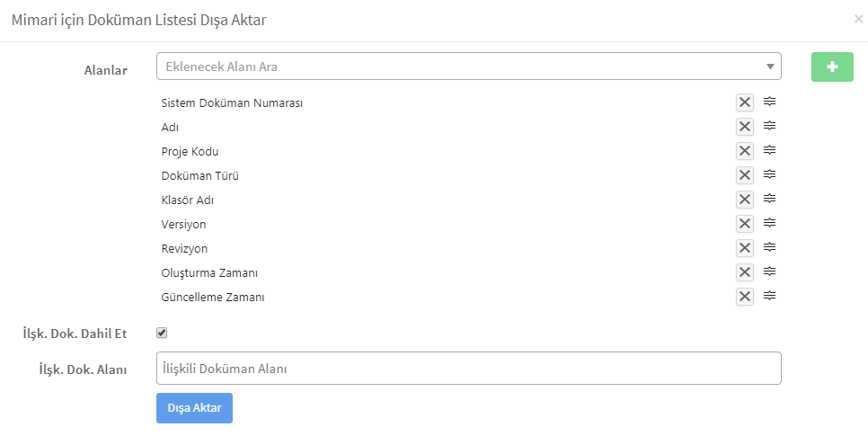The image size is (868, 445).
Task: Remove the Güncelleme Zamanı field
Action: [x=745, y=297]
